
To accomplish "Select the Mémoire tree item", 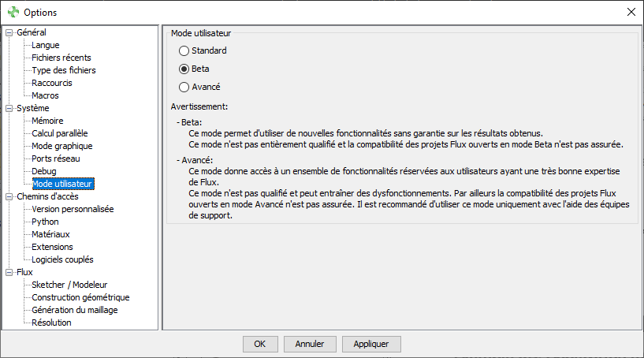I will 47,121.
